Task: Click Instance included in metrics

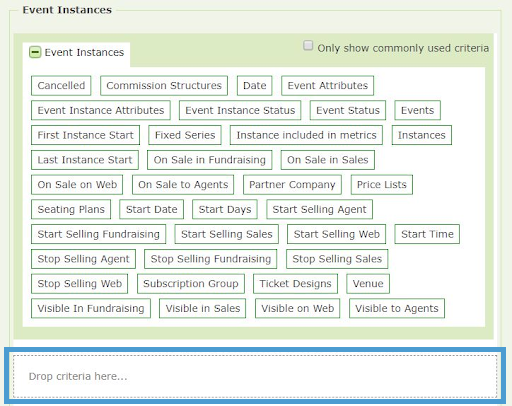Action: [x=306, y=135]
